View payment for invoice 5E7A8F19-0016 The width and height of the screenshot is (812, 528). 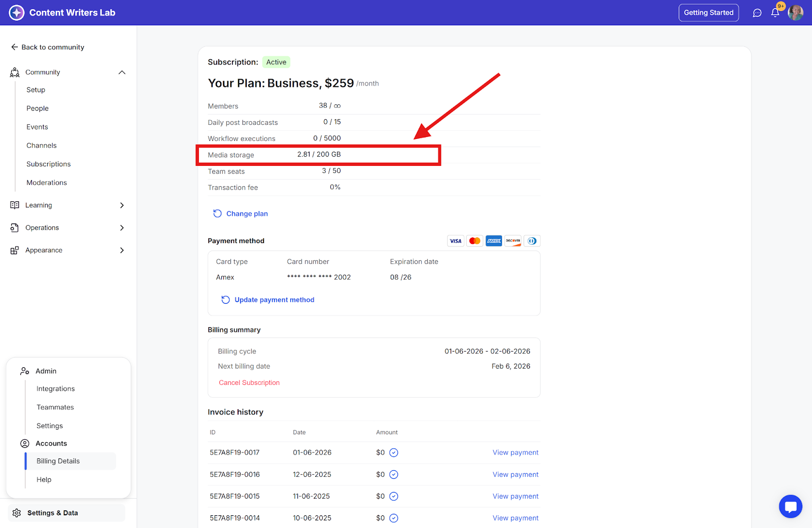click(515, 474)
